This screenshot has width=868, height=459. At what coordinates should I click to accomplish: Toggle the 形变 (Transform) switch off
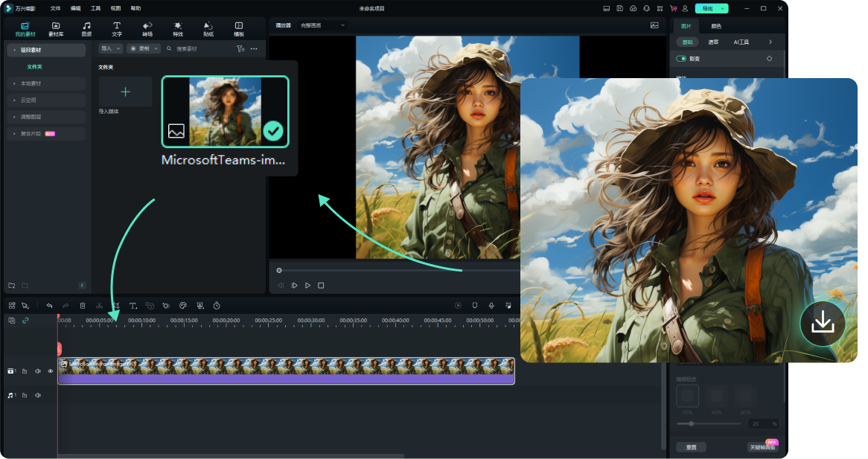pyautogui.click(x=681, y=59)
